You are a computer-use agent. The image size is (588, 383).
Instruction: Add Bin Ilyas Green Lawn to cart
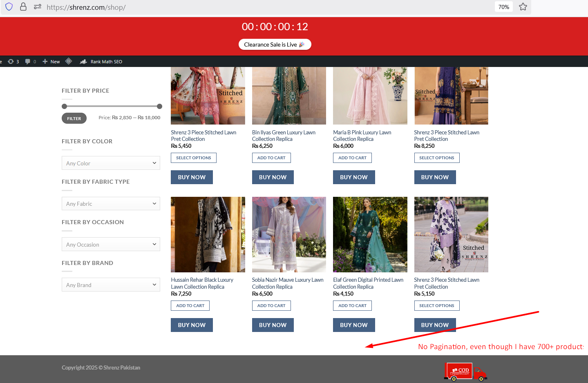tap(271, 158)
